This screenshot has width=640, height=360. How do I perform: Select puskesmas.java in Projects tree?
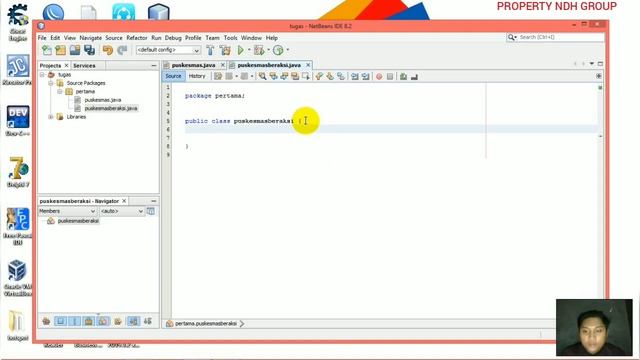(102, 100)
